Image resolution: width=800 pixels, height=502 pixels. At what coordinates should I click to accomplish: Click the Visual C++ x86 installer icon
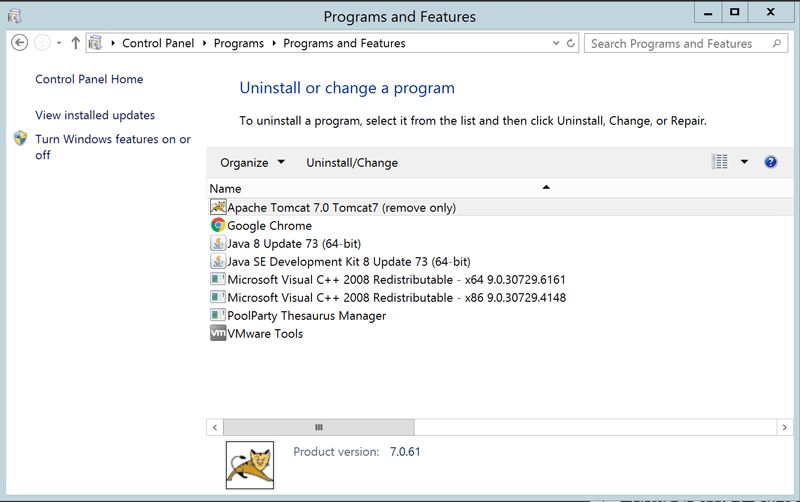pos(218,297)
